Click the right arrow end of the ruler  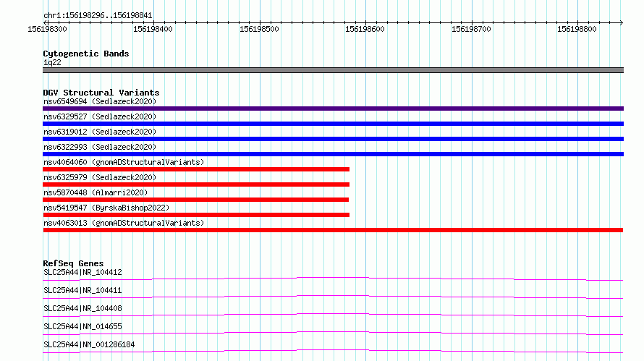click(621, 22)
